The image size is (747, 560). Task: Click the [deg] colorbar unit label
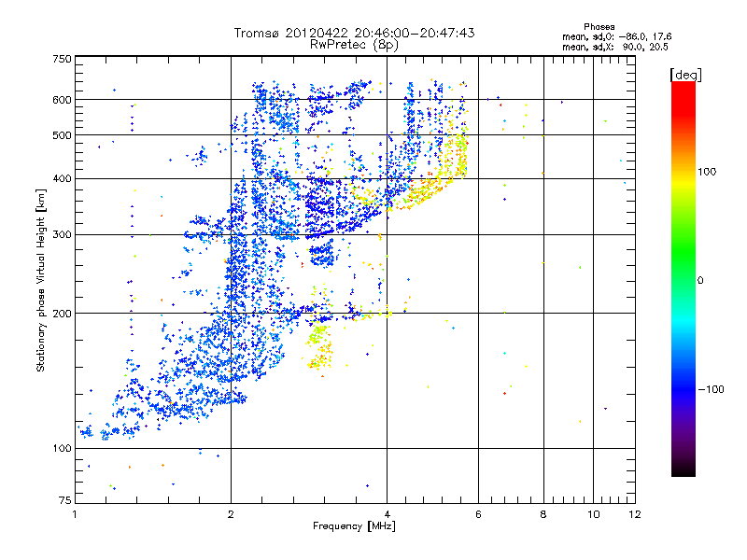point(685,75)
